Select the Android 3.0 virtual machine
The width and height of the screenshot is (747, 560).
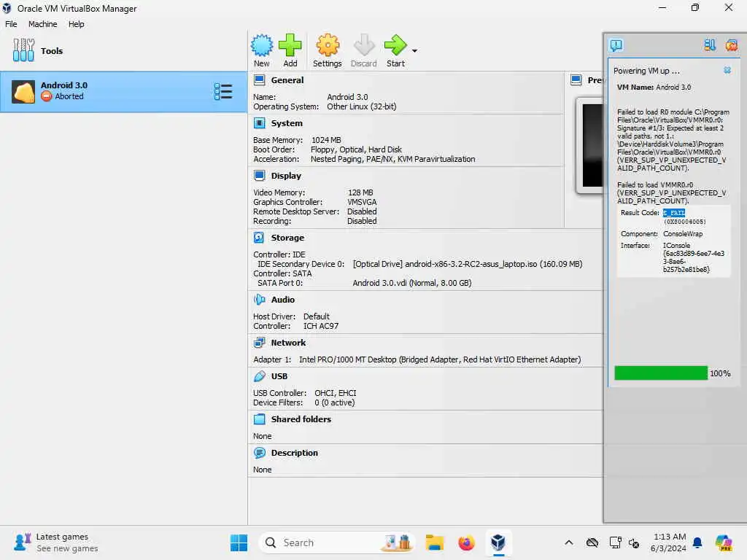(x=123, y=91)
